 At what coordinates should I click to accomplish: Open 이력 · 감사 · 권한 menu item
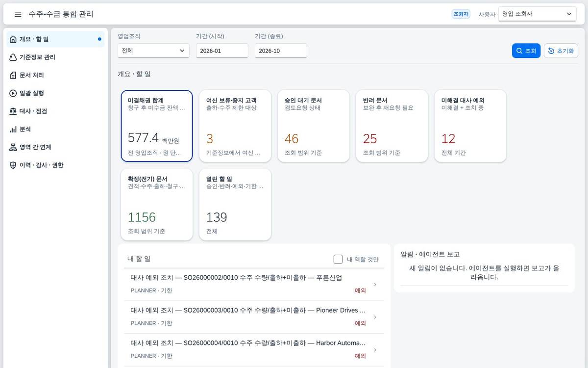[x=55, y=165]
